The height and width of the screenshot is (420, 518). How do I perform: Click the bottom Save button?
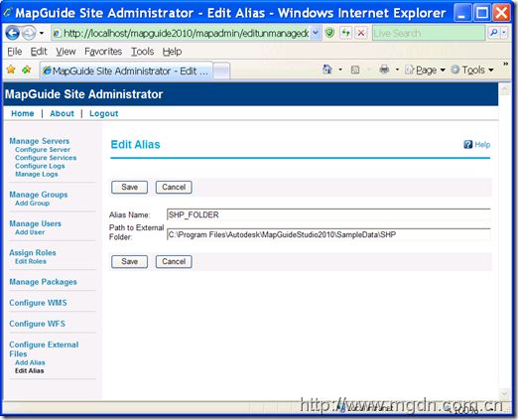[x=129, y=262]
